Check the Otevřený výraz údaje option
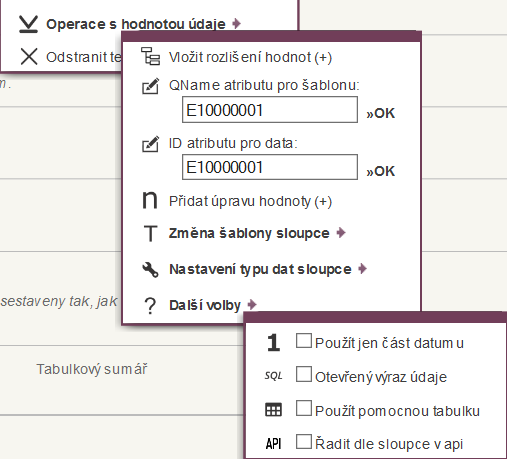Screen dimensions: 507x459 coord(304,374)
